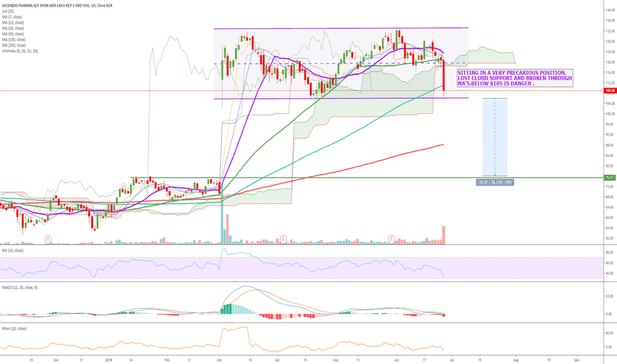Select the Ascendis Pharma symbol title

(57, 5)
